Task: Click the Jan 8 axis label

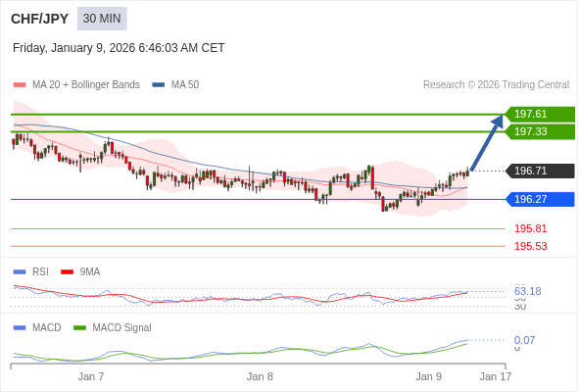Action: (260, 376)
